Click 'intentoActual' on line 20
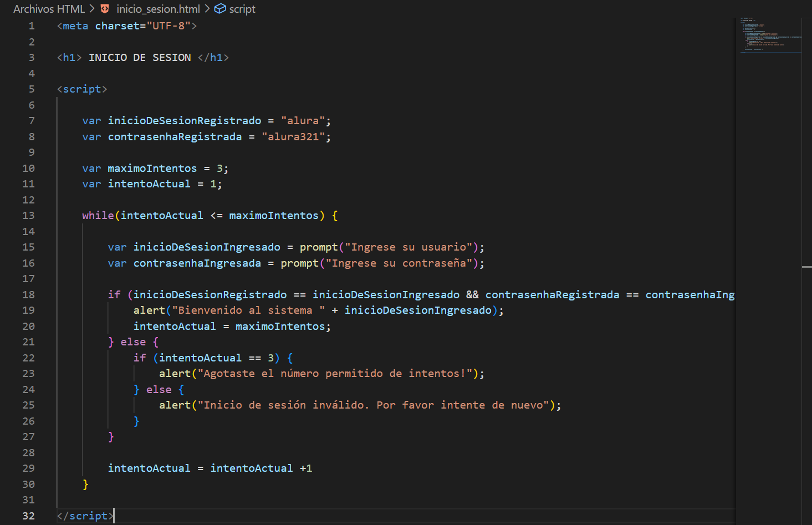Screen dimensions: 812x525 click(x=175, y=327)
